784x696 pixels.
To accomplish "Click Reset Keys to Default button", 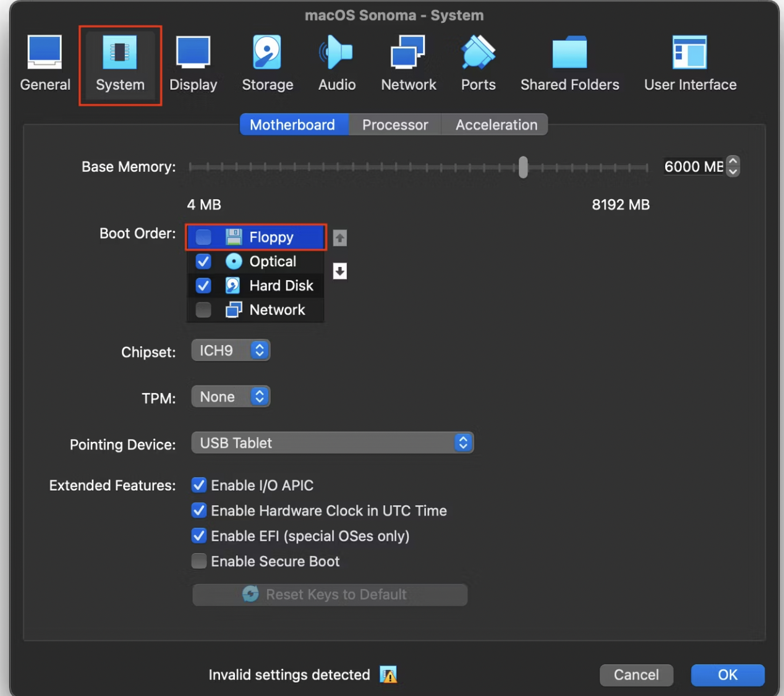I will coord(330,595).
